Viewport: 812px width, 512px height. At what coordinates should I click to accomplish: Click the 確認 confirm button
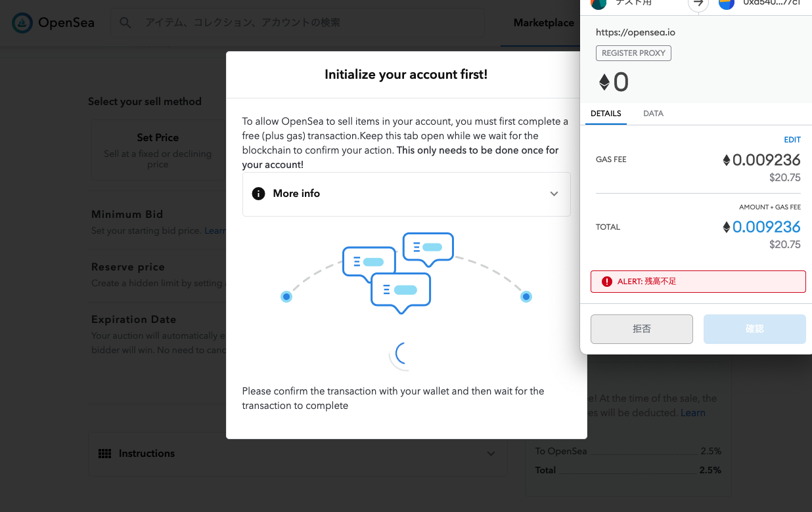(755, 329)
